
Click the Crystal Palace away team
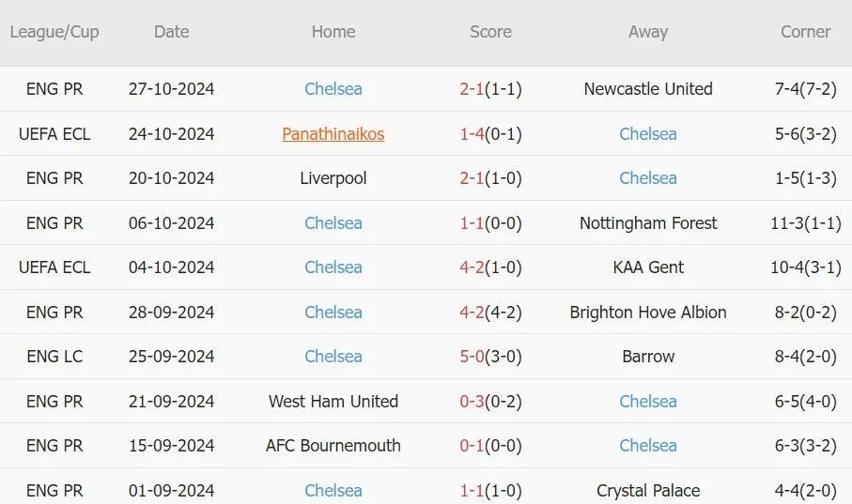click(x=648, y=491)
